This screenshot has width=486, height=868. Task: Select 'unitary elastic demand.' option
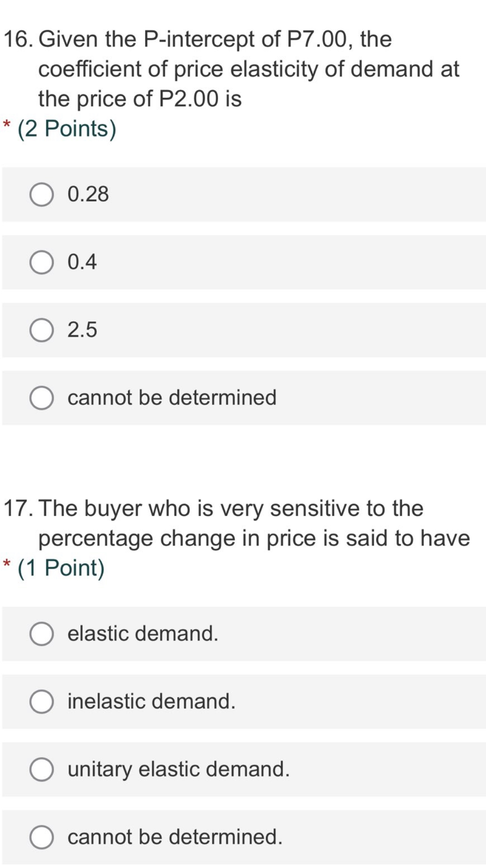[42, 770]
